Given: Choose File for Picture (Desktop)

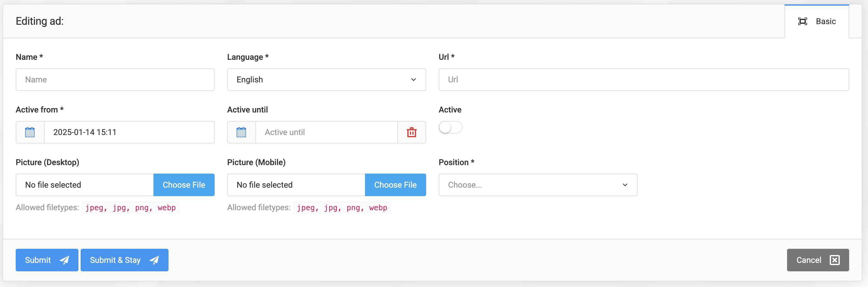Looking at the screenshot, I should click(184, 185).
